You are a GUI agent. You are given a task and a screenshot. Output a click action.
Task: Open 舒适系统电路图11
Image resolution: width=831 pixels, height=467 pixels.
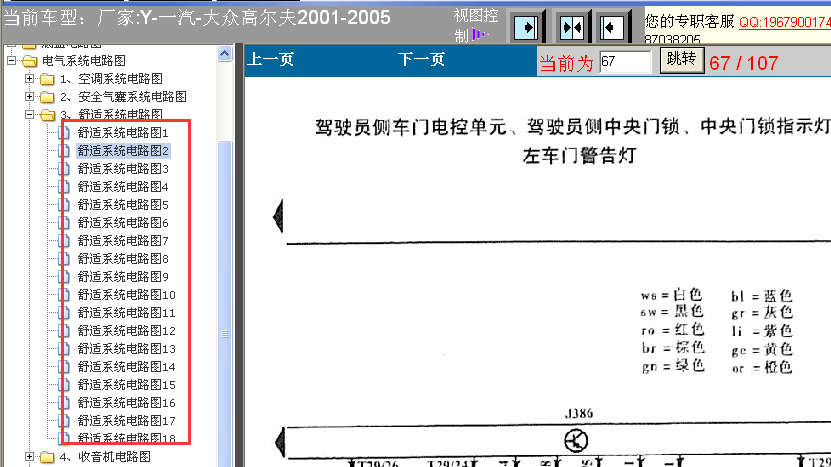pyautogui.click(x=127, y=313)
